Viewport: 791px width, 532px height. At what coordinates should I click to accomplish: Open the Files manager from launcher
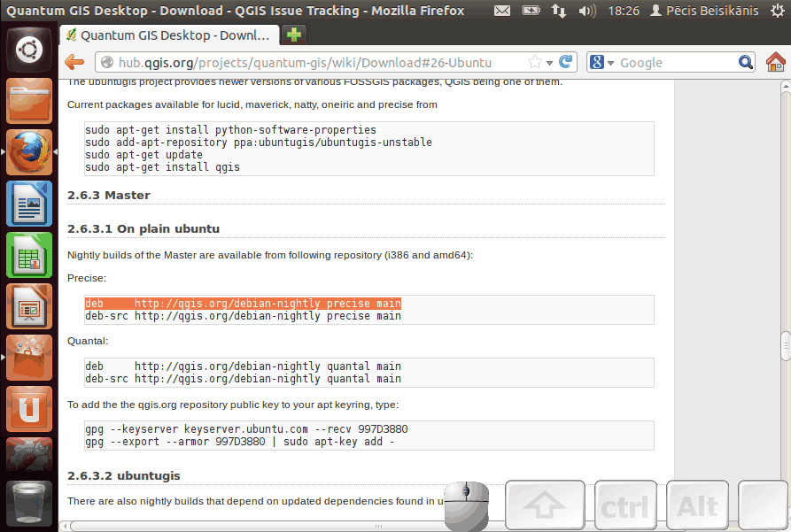pos(29,101)
